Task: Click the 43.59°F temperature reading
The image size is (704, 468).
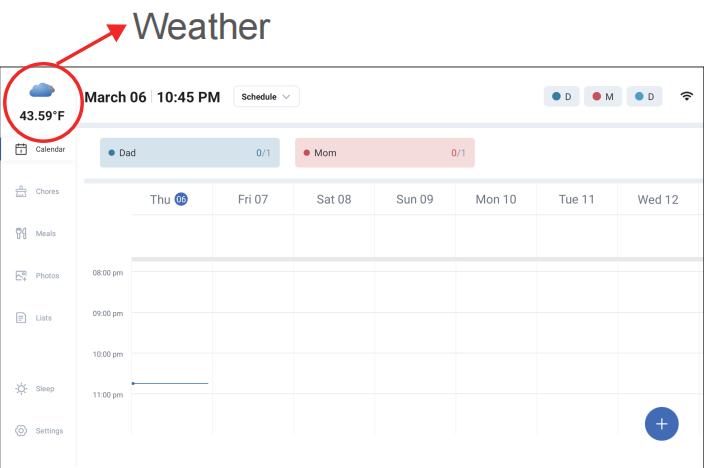Action: (42, 116)
